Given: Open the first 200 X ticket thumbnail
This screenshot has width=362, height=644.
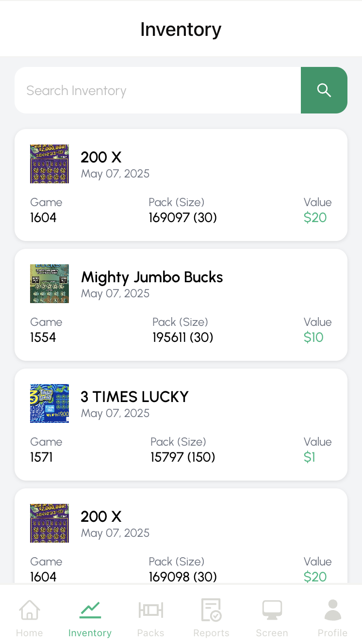Looking at the screenshot, I should pos(49,164).
